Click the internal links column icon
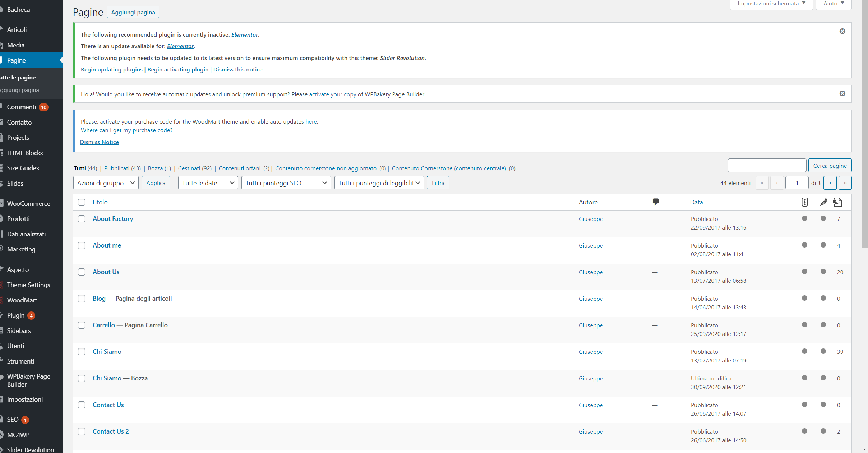 coord(837,202)
